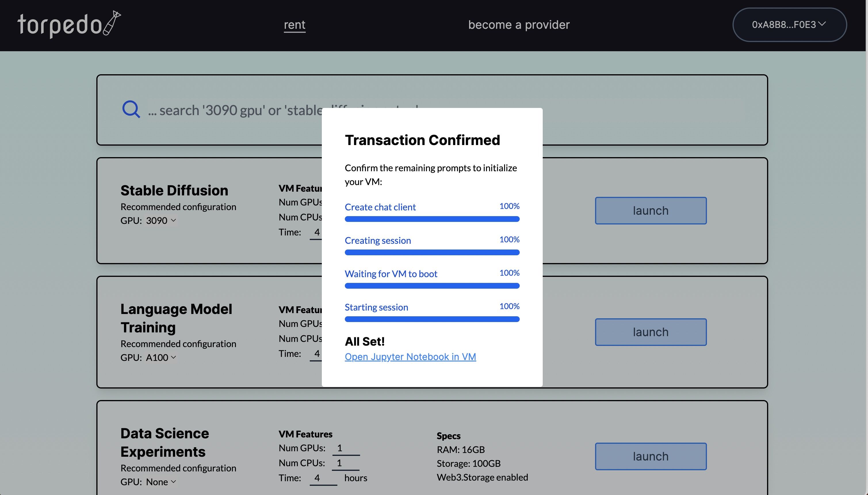Viewport: 868px width, 495px height.
Task: Click the Transaction Confirmed heading
Action: point(422,140)
